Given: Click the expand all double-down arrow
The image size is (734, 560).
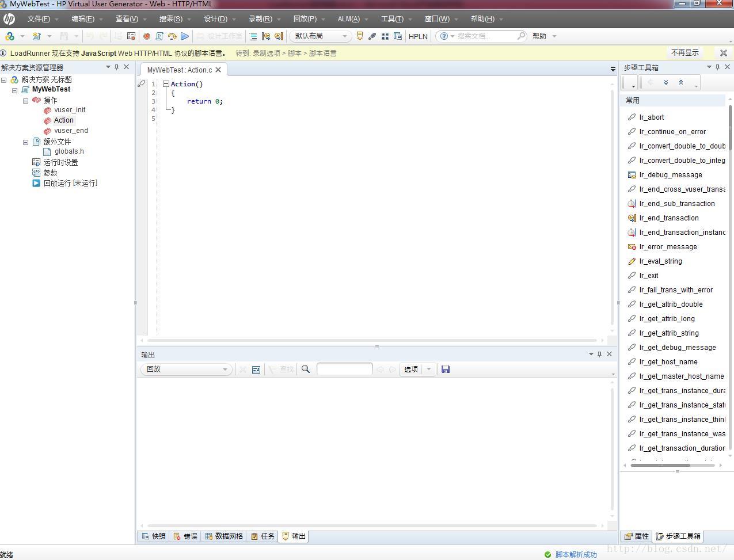Looking at the screenshot, I should coord(666,82).
